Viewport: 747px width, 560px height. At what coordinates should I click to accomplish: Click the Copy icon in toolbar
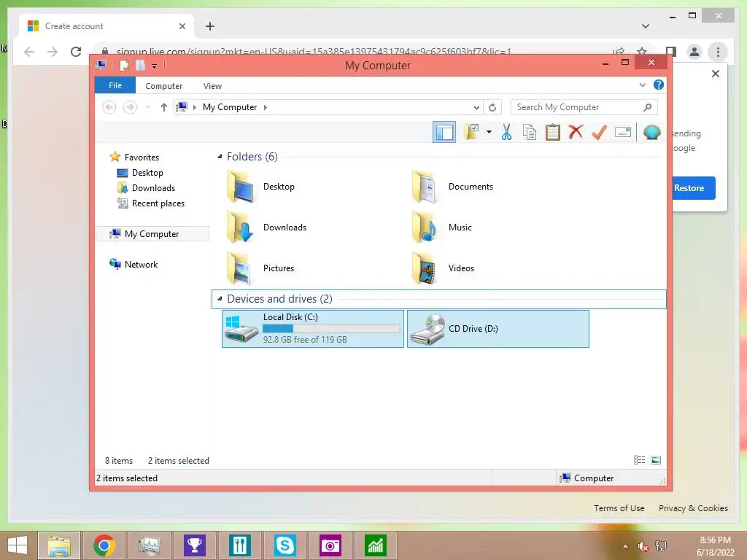coord(530,132)
